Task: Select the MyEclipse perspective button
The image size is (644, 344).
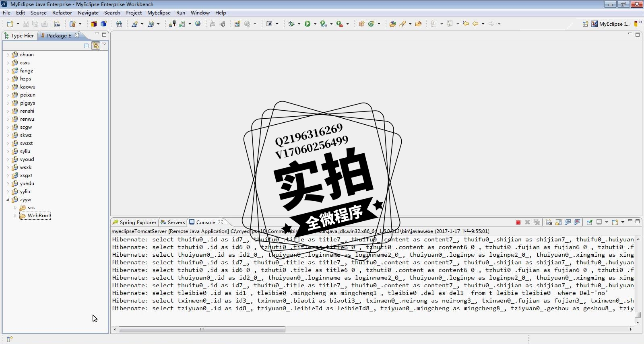Action: 610,24
